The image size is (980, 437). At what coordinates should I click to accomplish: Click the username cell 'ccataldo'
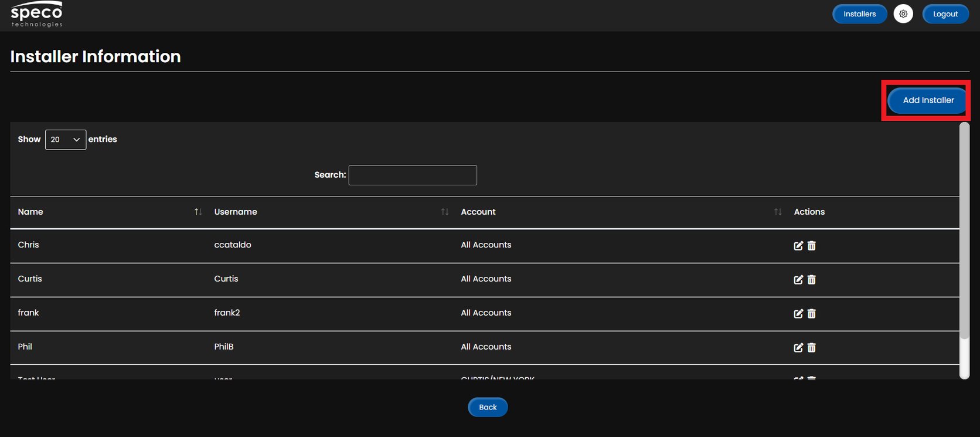point(233,245)
